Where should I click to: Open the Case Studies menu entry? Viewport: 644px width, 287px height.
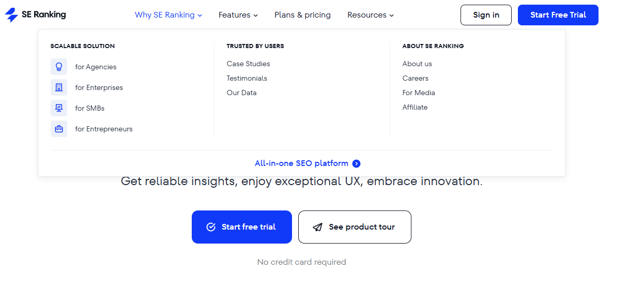tap(248, 64)
